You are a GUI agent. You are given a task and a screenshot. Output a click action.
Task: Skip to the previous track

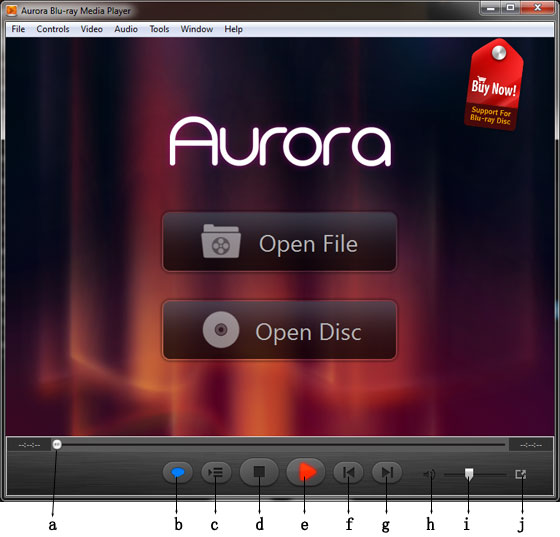click(x=348, y=472)
